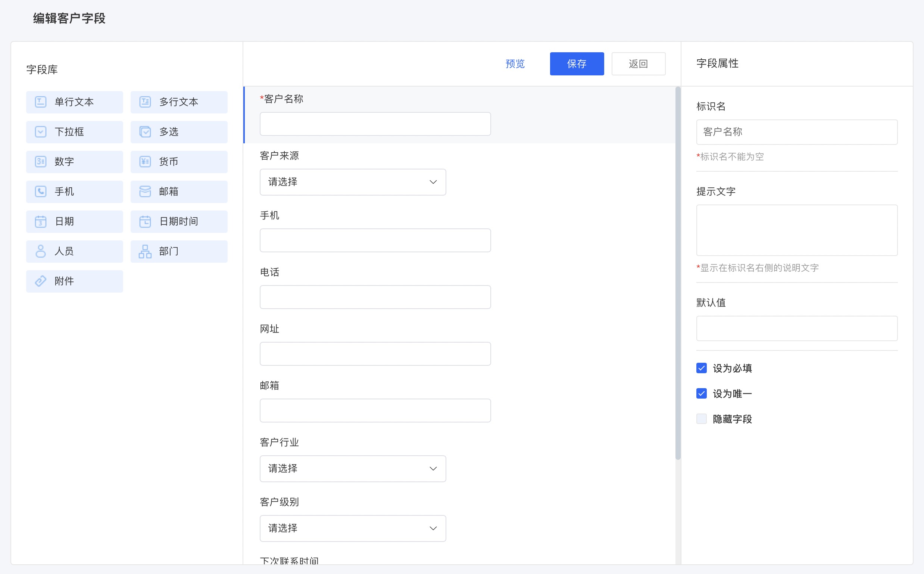This screenshot has width=924, height=574.
Task: Click the 返回 button
Action: point(638,64)
